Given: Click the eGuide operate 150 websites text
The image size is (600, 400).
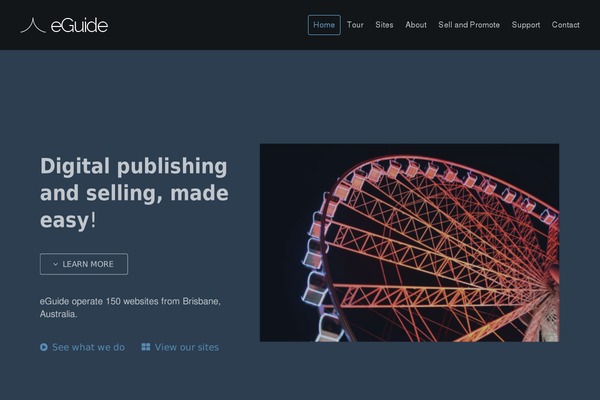Looking at the screenshot, I should 130,308.
